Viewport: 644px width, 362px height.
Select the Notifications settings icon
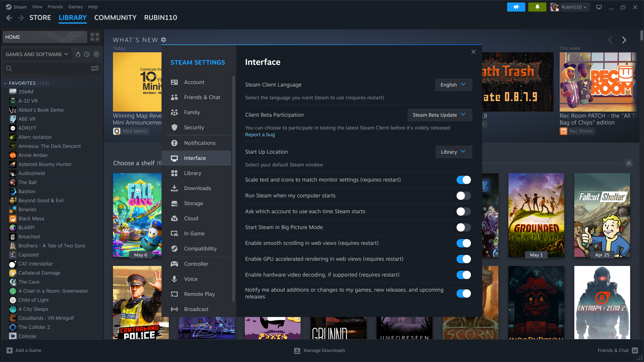pyautogui.click(x=174, y=143)
